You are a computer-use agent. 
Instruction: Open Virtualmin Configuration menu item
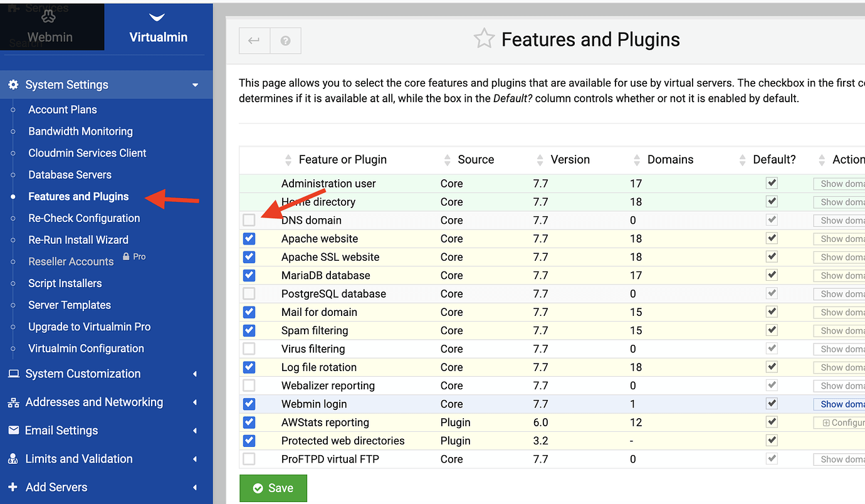[86, 349]
